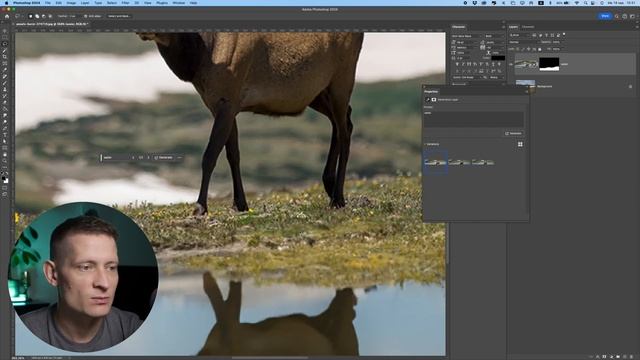Click Select and Mask button
640x360 pixels.
[x=119, y=16]
